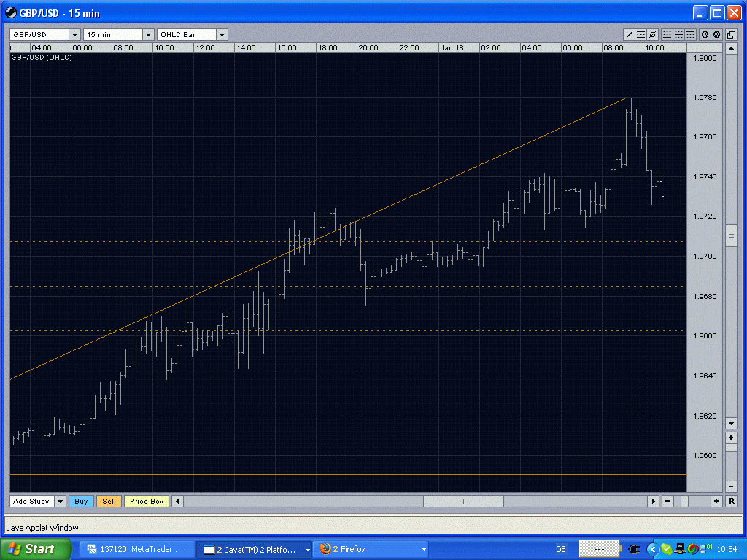Viewport: 747px width, 560px height.
Task: Click horizontal zoom in plus button
Action: 716,501
